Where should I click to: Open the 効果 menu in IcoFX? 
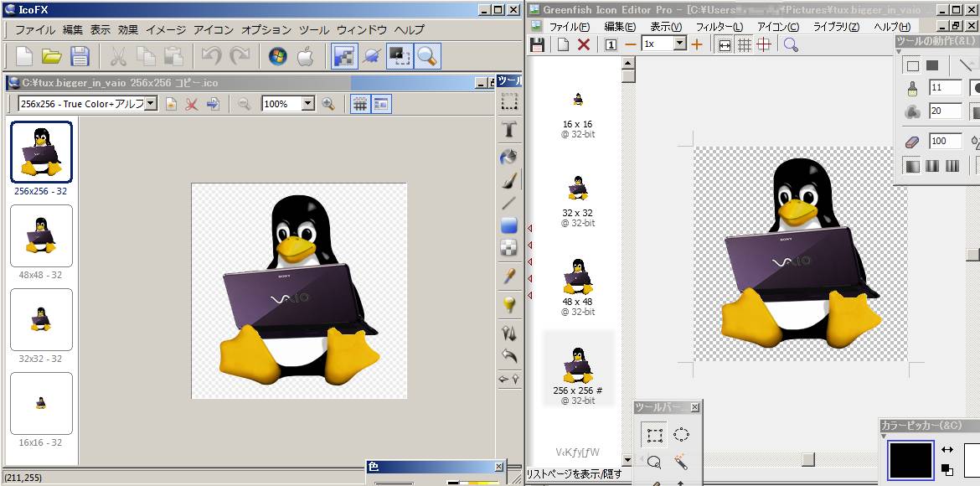[x=128, y=29]
